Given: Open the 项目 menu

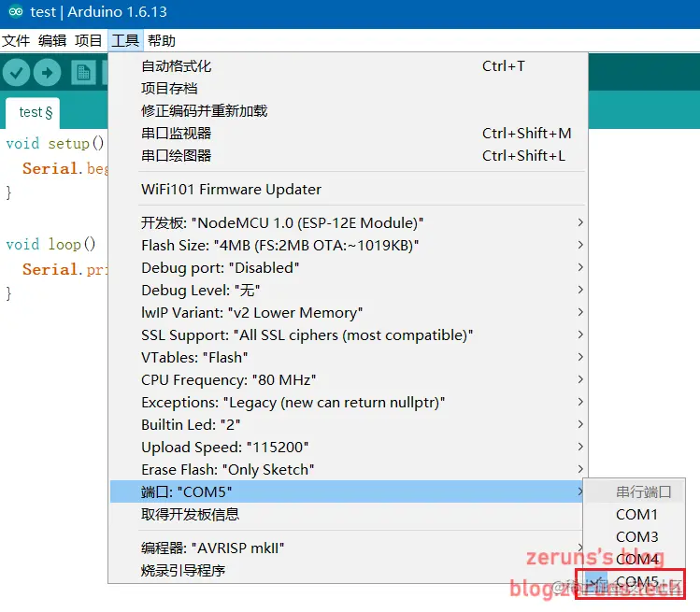Looking at the screenshot, I should pyautogui.click(x=89, y=40).
